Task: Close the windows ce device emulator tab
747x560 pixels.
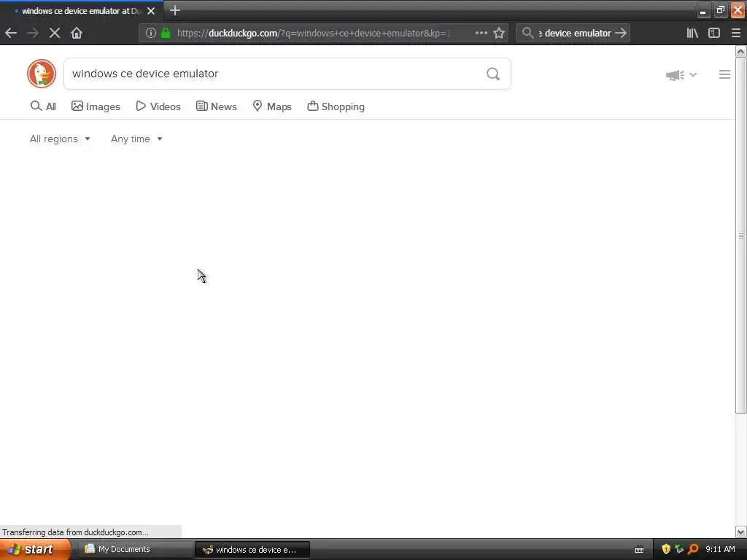Action: click(151, 10)
